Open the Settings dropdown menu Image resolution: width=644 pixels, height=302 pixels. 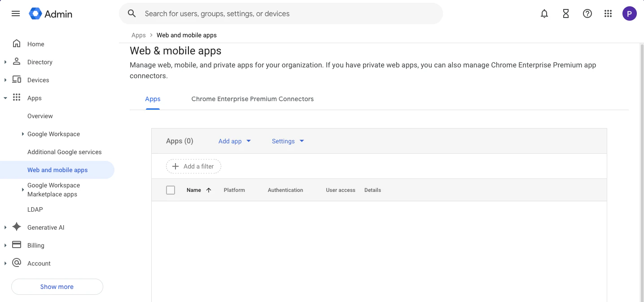pos(287,141)
